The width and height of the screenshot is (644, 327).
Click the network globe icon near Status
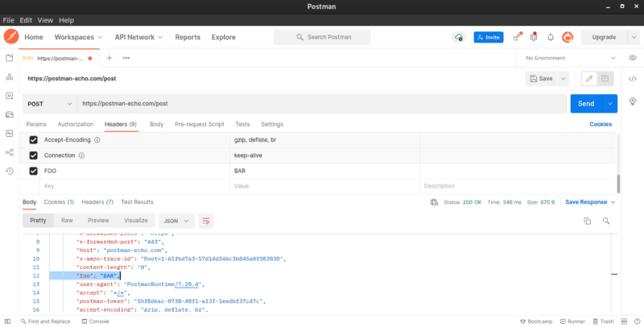tap(434, 202)
